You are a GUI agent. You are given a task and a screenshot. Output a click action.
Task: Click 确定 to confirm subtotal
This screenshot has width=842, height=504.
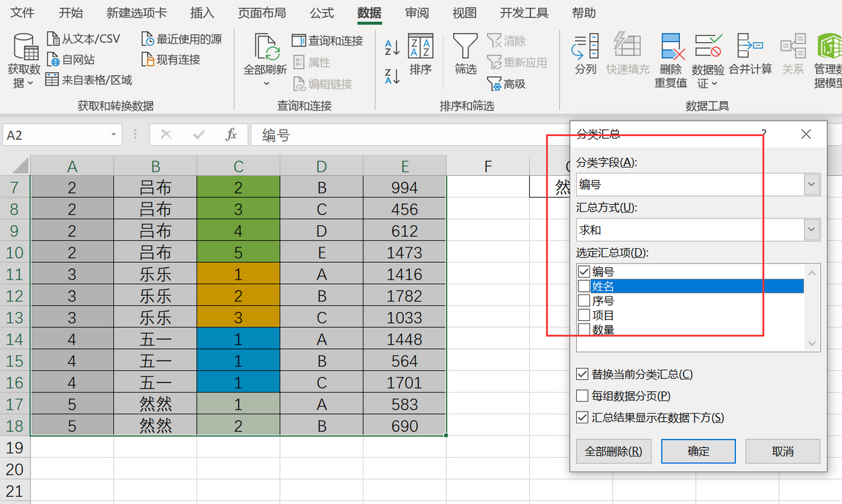(x=698, y=451)
